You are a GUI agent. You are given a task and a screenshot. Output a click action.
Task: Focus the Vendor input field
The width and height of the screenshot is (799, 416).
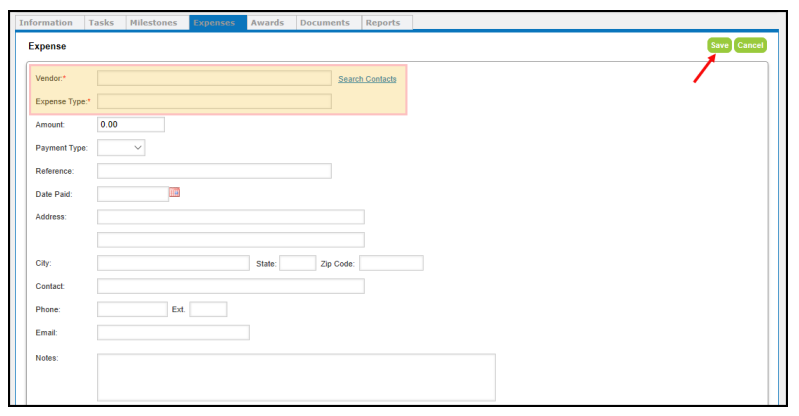[x=215, y=78]
